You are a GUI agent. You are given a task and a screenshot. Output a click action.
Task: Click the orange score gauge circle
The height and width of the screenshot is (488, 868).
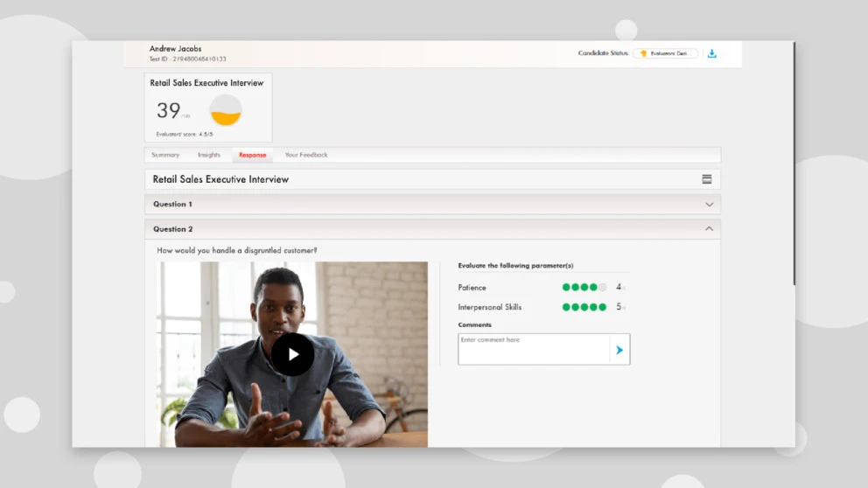pyautogui.click(x=226, y=110)
